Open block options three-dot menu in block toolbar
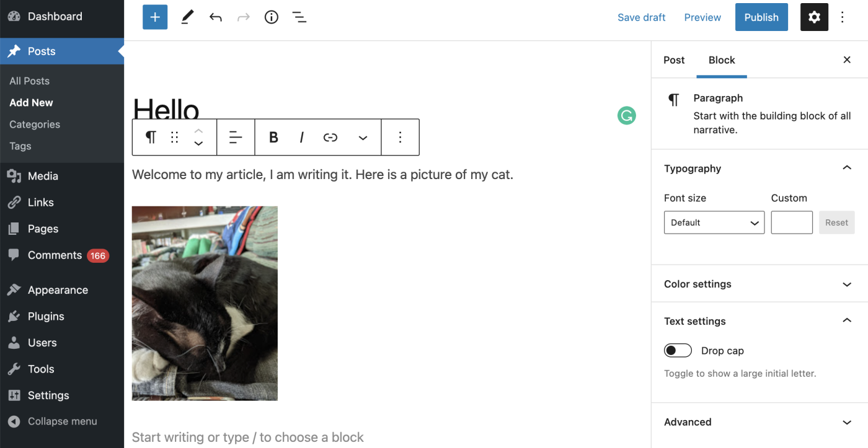The image size is (868, 448). [401, 137]
